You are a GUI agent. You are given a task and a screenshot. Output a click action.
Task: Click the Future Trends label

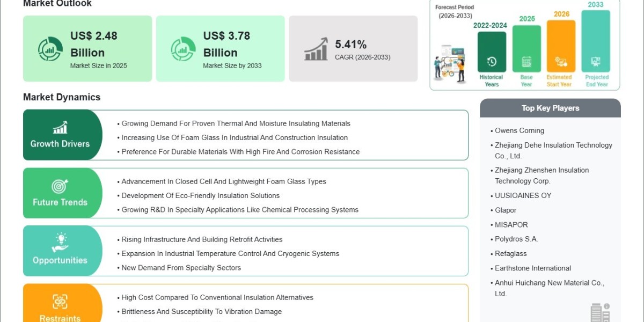pyautogui.click(x=60, y=202)
